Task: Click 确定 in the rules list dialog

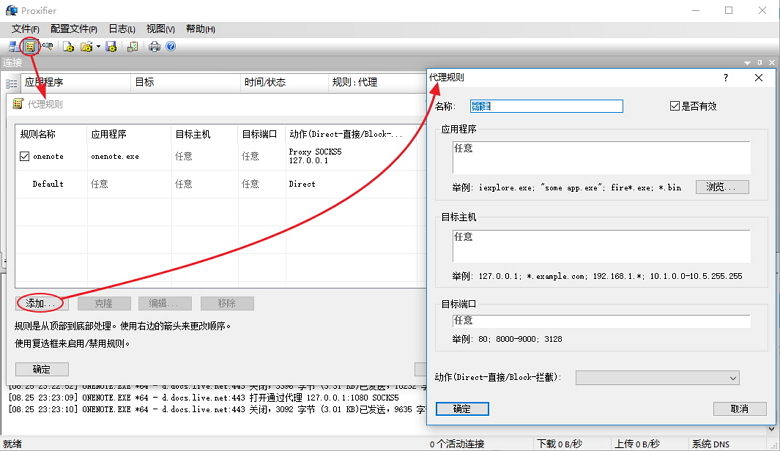Action: coord(42,369)
